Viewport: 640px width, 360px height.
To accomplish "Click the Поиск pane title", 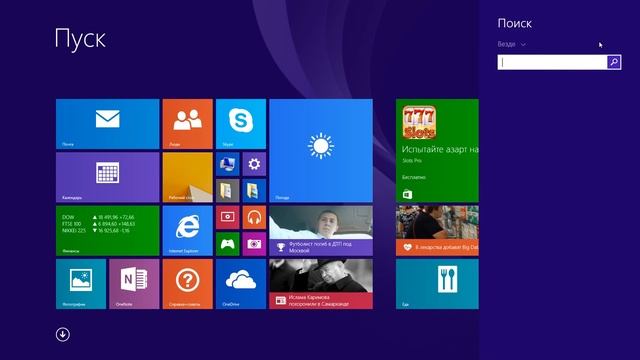I will [x=515, y=23].
